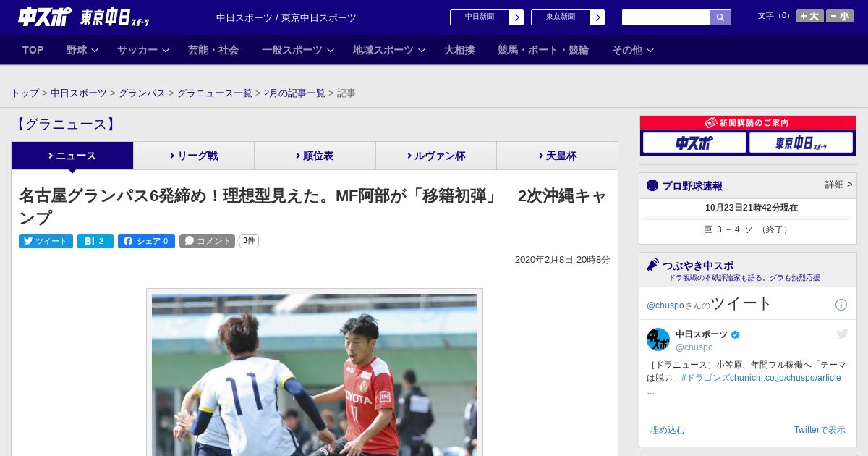Click 中日スポーツ breadcrumb link
This screenshot has width=868, height=456.
click(x=79, y=93)
